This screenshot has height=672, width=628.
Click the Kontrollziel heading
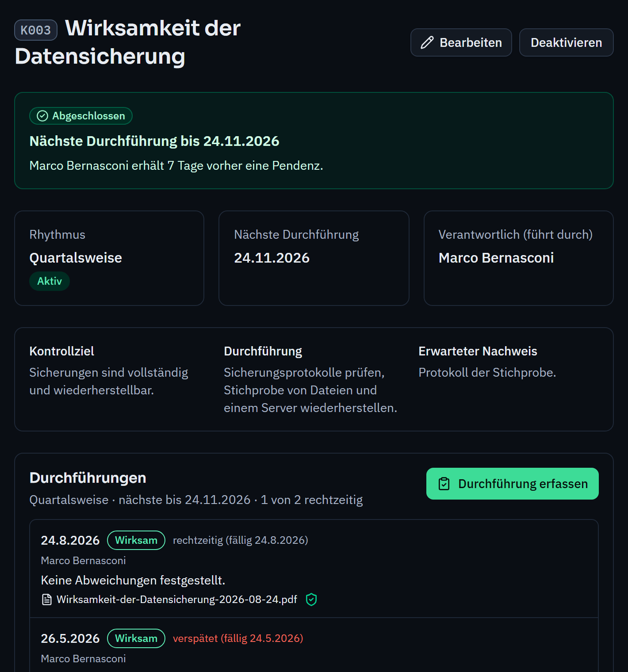[x=62, y=351]
